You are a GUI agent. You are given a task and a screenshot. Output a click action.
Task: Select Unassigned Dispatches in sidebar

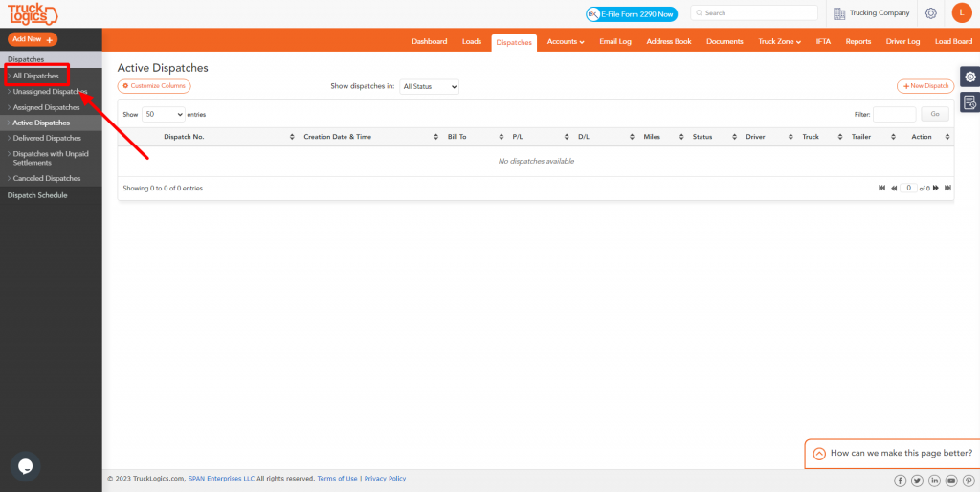tap(50, 91)
